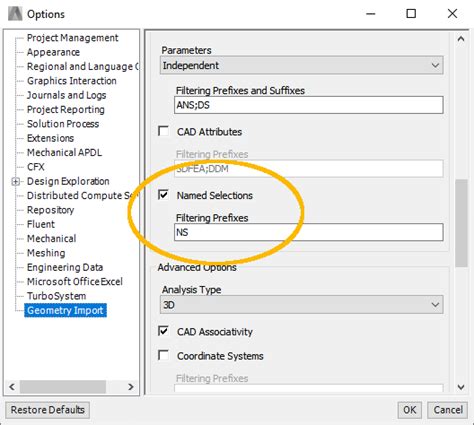Expand the Design Exploration tree node
Image resolution: width=474 pixels, height=425 pixels.
[x=15, y=182]
